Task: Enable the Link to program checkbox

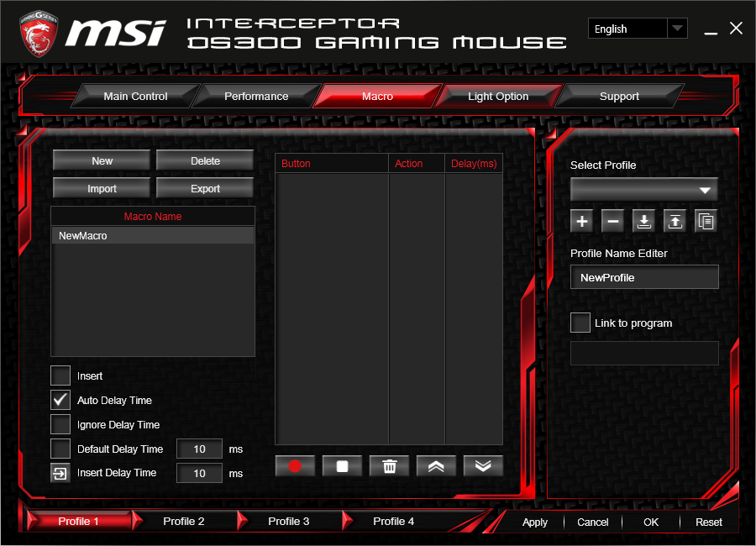Action: [580, 323]
